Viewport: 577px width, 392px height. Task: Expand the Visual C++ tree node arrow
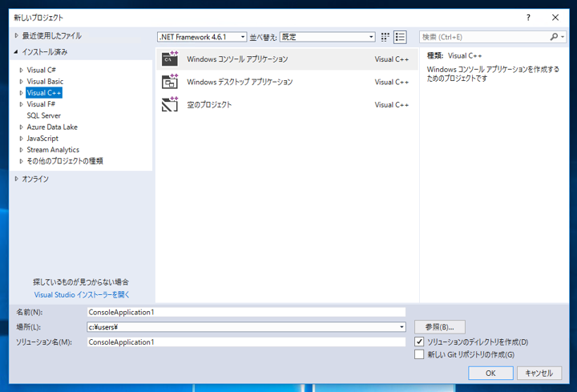(x=22, y=93)
